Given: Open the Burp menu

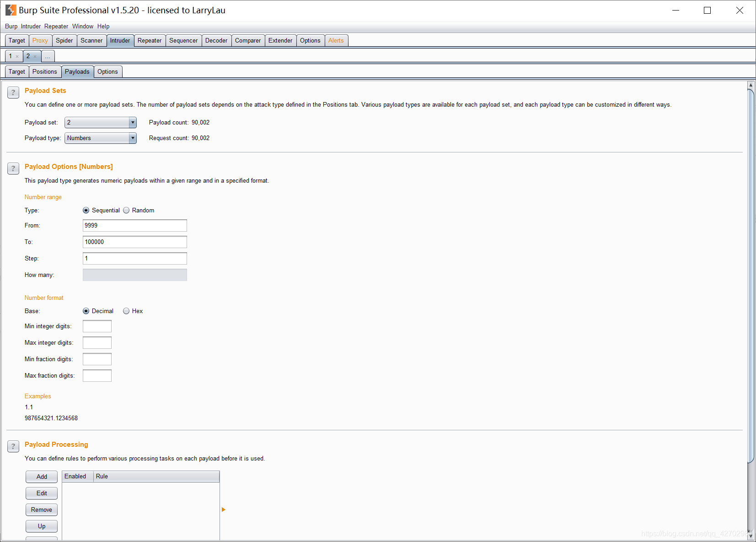Looking at the screenshot, I should [11, 27].
